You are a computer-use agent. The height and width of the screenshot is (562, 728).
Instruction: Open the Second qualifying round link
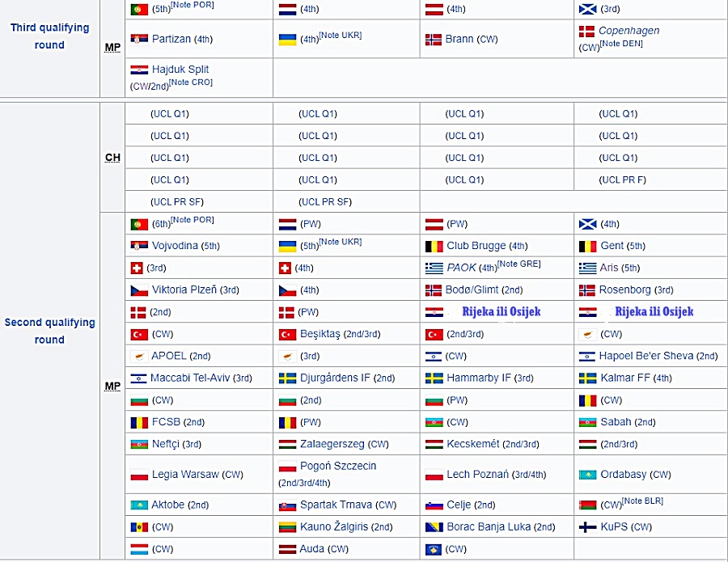[x=49, y=331]
